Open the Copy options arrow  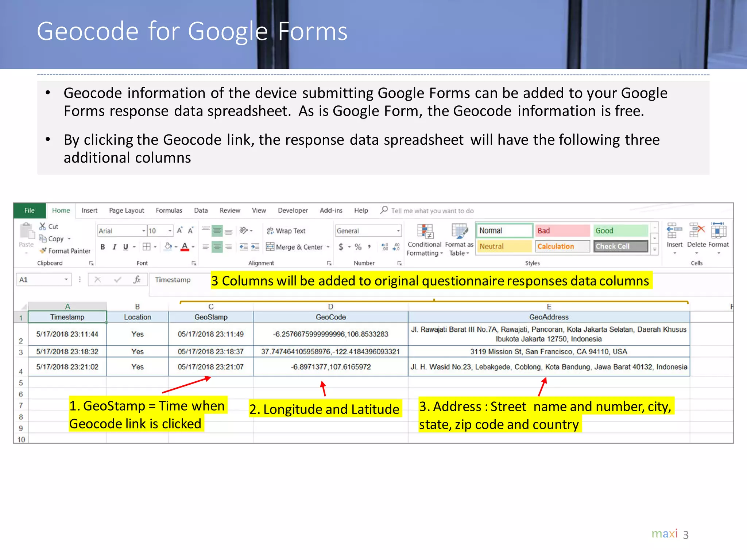click(x=69, y=239)
